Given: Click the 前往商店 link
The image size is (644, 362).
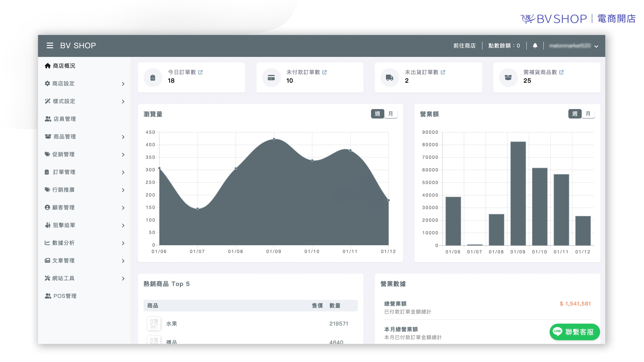Looking at the screenshot, I should (464, 46).
